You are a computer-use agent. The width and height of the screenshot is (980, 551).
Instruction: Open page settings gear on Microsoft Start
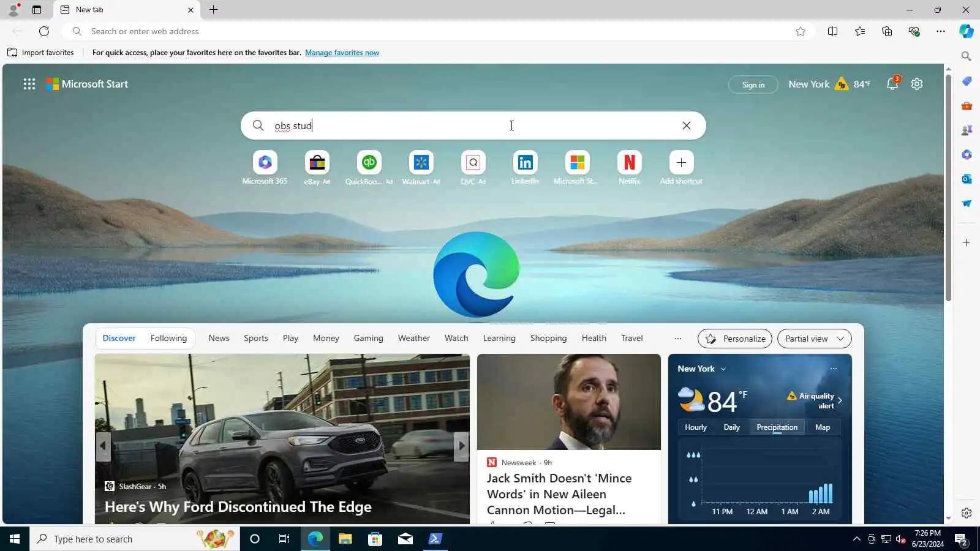click(x=917, y=84)
